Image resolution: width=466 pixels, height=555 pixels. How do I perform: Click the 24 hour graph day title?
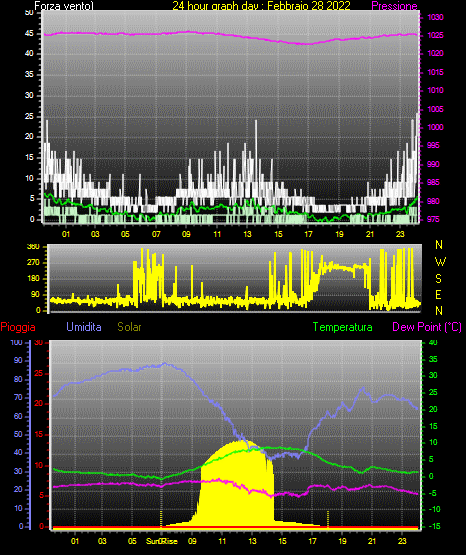261,6
